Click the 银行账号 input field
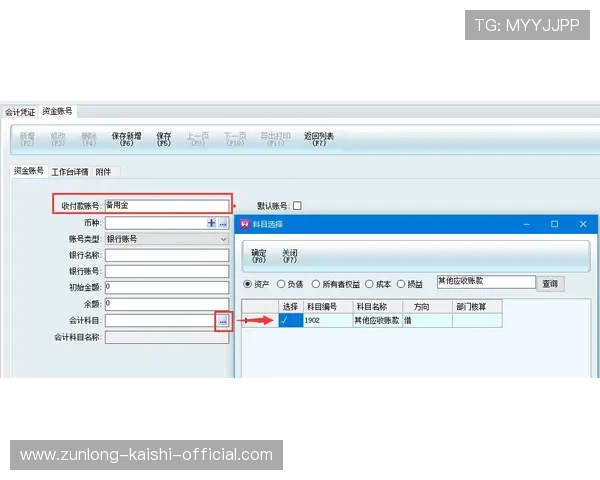Screen dimensions: 600x480 tap(167, 271)
